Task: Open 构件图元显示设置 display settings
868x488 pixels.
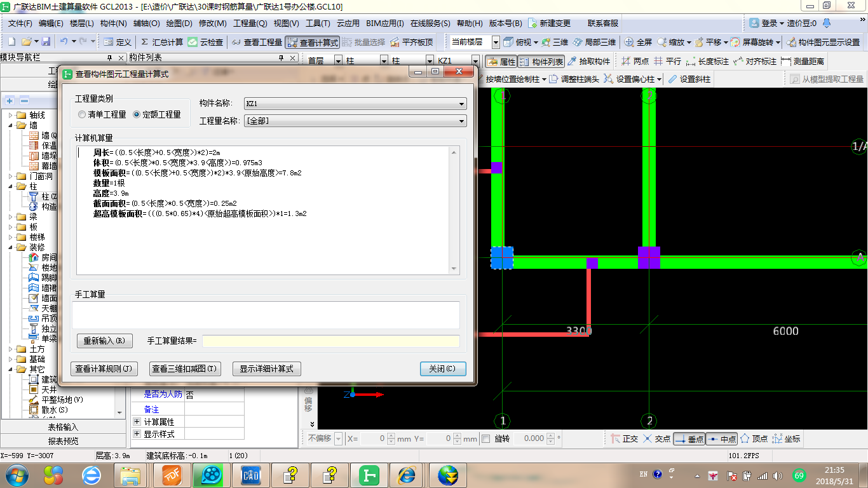Action: 824,42
